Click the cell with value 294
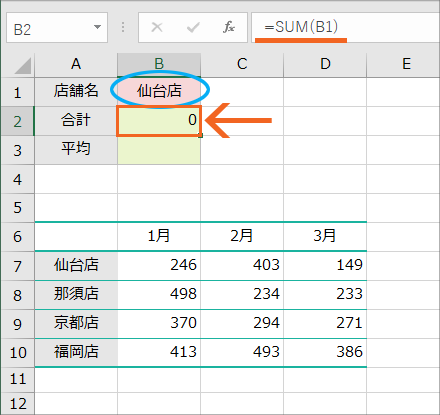The width and height of the screenshot is (440, 415). click(242, 324)
